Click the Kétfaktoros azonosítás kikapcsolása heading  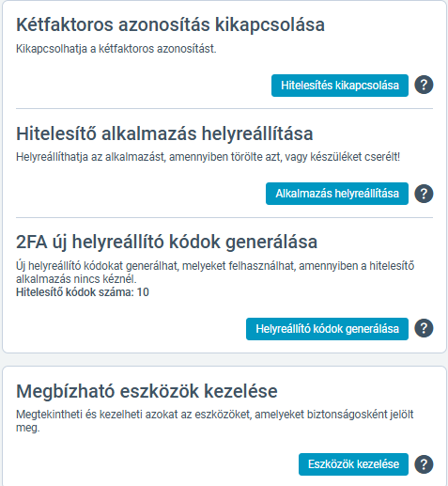click(170, 24)
